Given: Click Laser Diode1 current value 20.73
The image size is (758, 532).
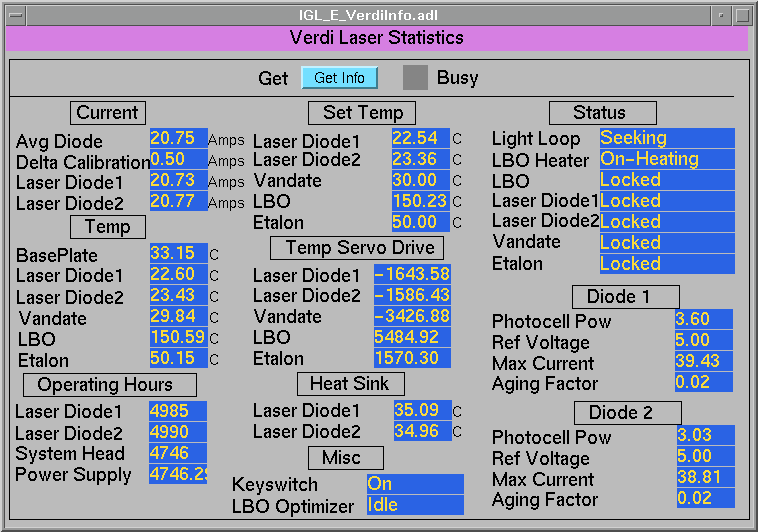Looking at the screenshot, I should [178, 180].
